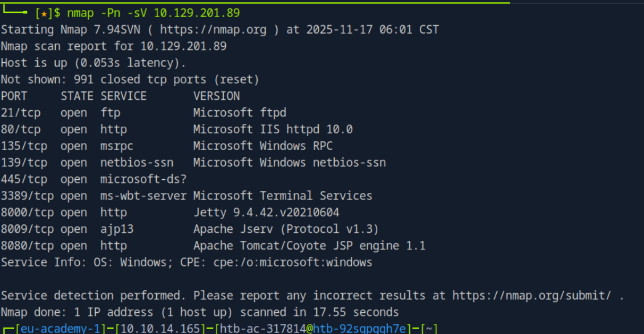Viewport: 644px width, 334px height.
Task: Select the 21/tcp port entry
Action: click(x=21, y=112)
